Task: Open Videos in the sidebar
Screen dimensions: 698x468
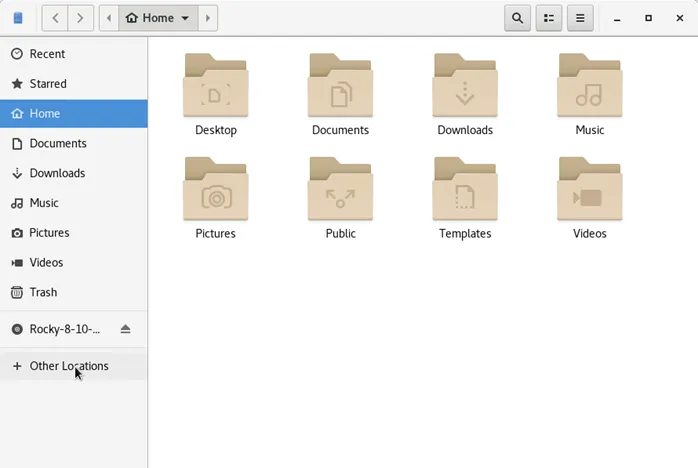Action: 73,263
